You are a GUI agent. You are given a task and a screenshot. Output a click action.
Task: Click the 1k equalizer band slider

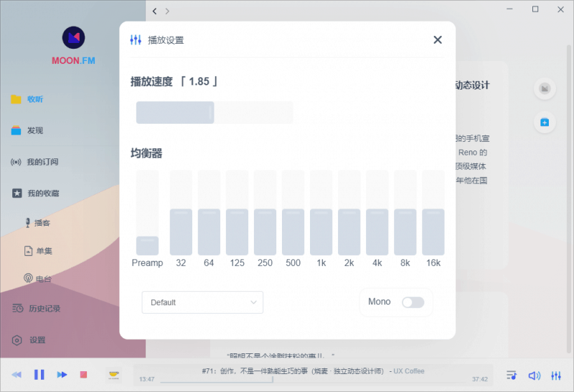click(x=321, y=213)
